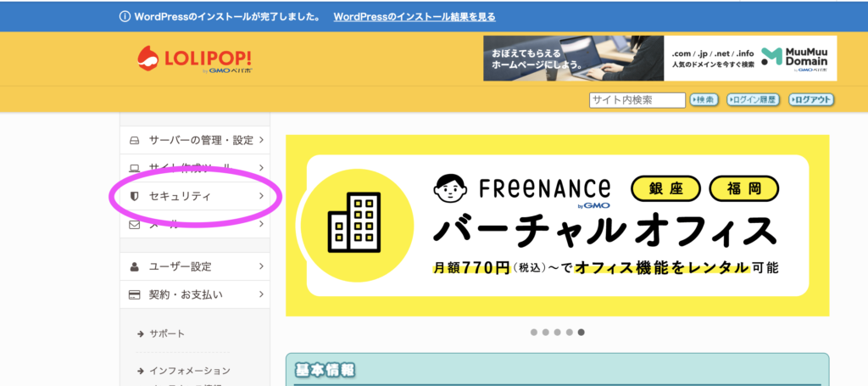Expand the セキュリティ menu chevron
This screenshot has height=386, width=868.
coord(261,196)
